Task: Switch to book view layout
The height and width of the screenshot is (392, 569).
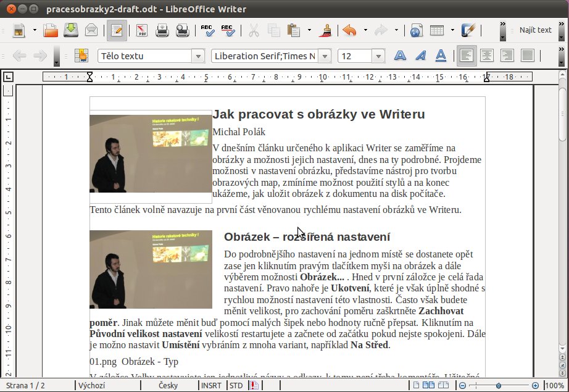Action: (x=444, y=385)
